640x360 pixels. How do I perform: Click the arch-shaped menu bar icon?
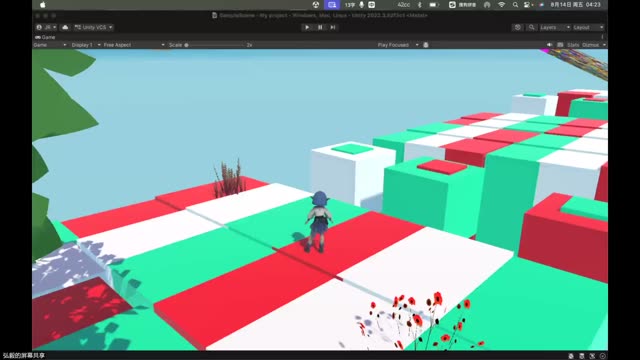point(487,5)
